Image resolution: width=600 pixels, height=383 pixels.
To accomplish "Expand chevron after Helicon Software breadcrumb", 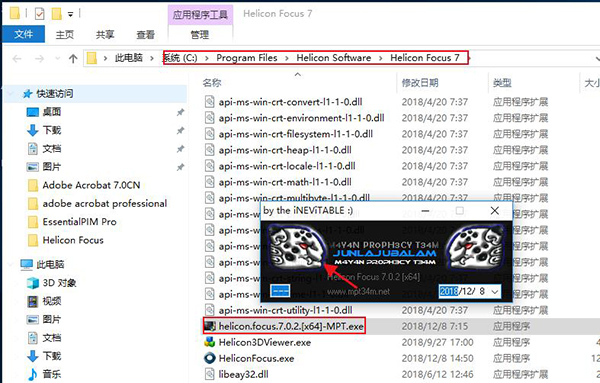I will [x=381, y=58].
